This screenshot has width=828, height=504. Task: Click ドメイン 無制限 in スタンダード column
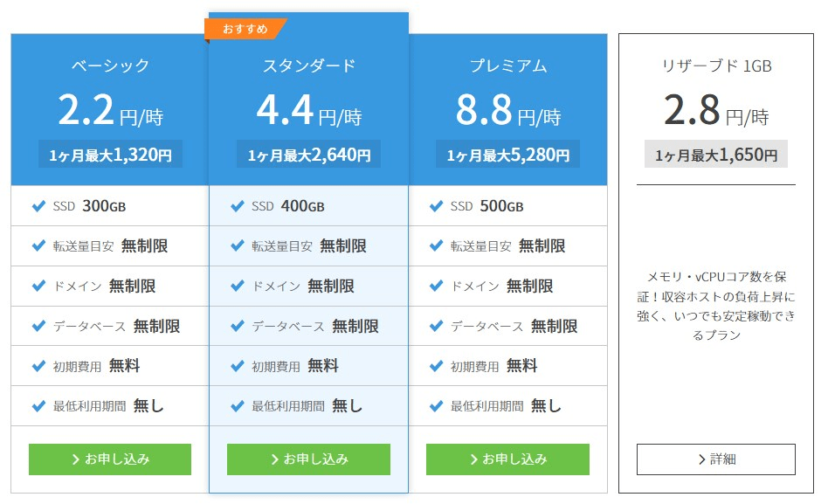(302, 286)
